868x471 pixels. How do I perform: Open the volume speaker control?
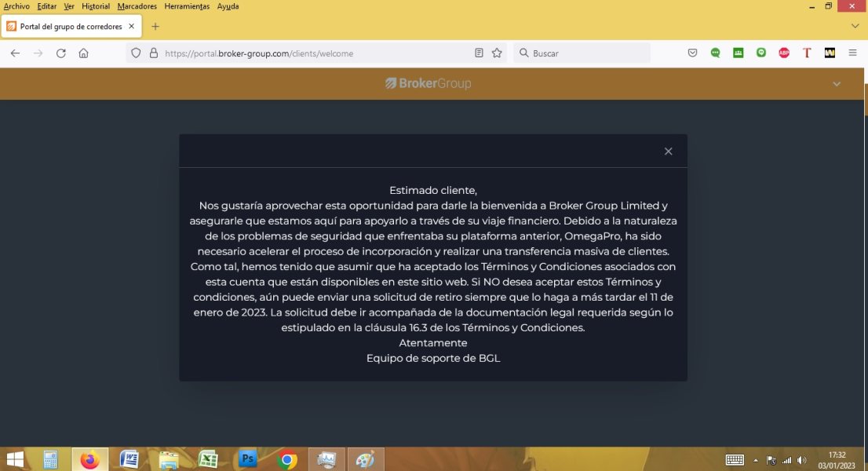click(801, 460)
